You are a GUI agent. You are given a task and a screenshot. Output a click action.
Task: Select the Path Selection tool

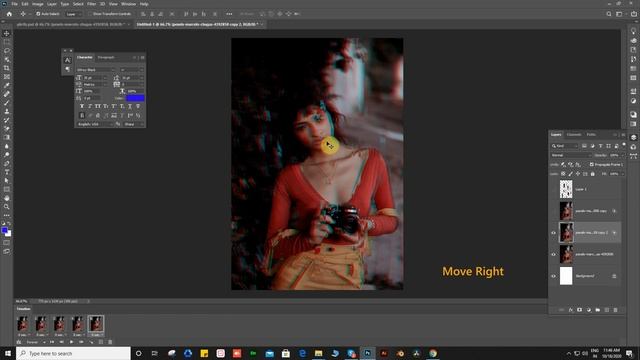[x=7, y=181]
